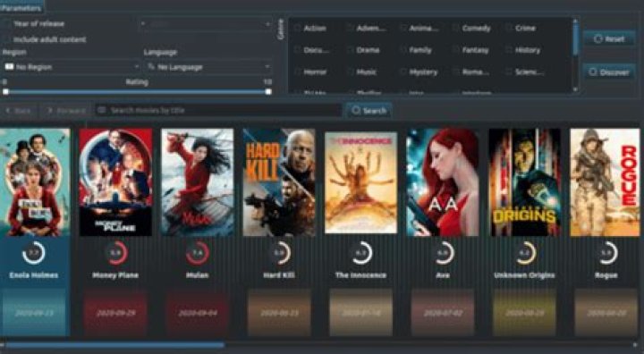Open the No Language dropdown
This screenshot has width=644, height=354.
click(x=208, y=66)
